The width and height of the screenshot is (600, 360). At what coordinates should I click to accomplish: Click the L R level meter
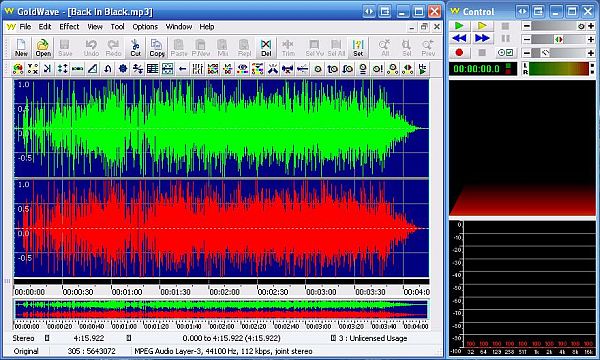click(559, 69)
